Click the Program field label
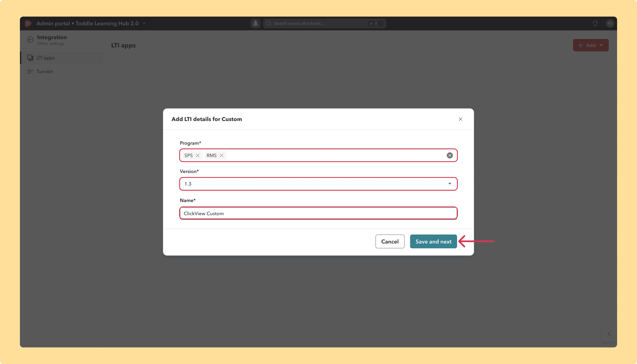 (x=190, y=143)
